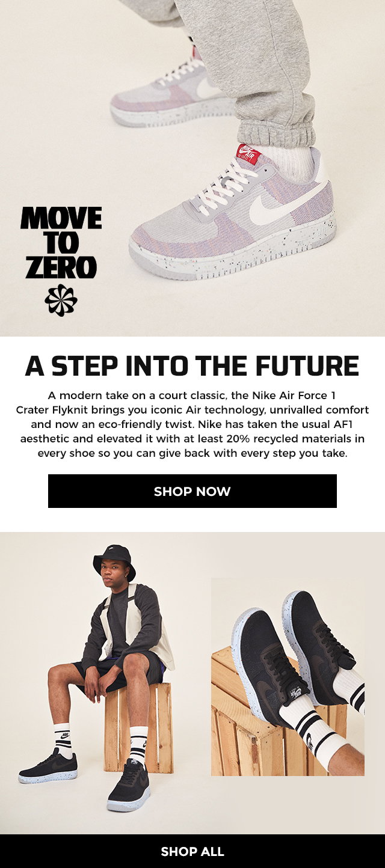Click the Move to Zero pinwheel icon
The height and width of the screenshot is (868, 385).
[x=61, y=300]
